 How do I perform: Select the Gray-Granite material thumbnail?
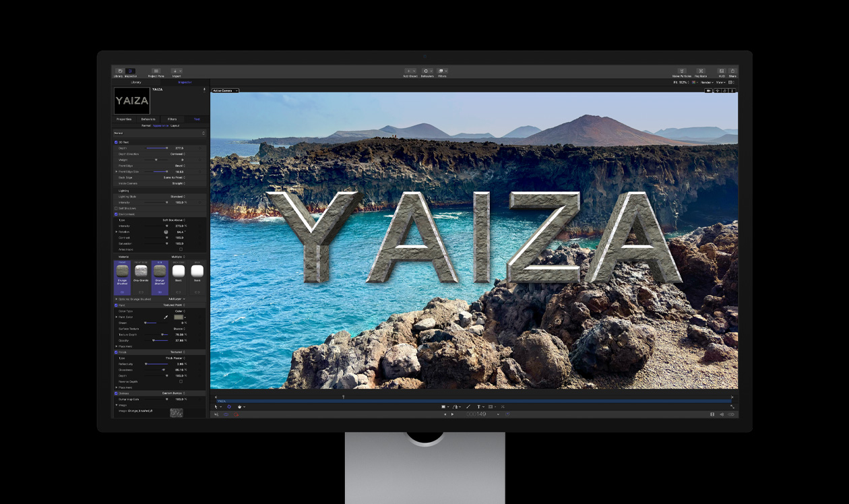[140, 271]
